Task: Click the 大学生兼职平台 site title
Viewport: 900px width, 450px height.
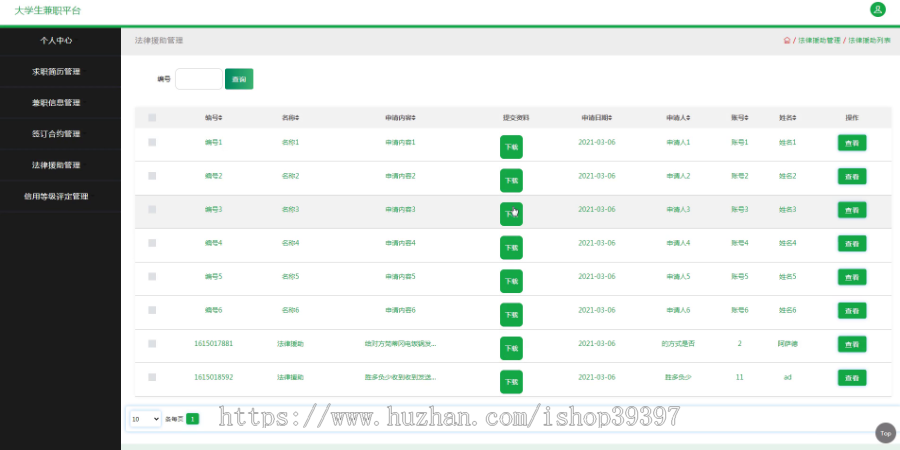Action: 48,10
